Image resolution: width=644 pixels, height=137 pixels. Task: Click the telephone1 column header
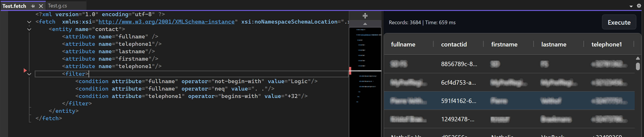(x=606, y=44)
